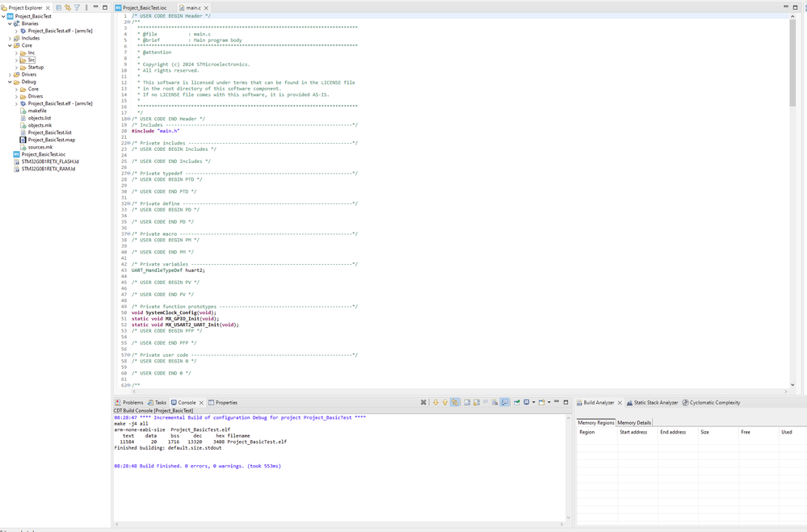Switch to Project_BasicTest.ioc editor tab
Screen dimensions: 807x532
[144, 7]
